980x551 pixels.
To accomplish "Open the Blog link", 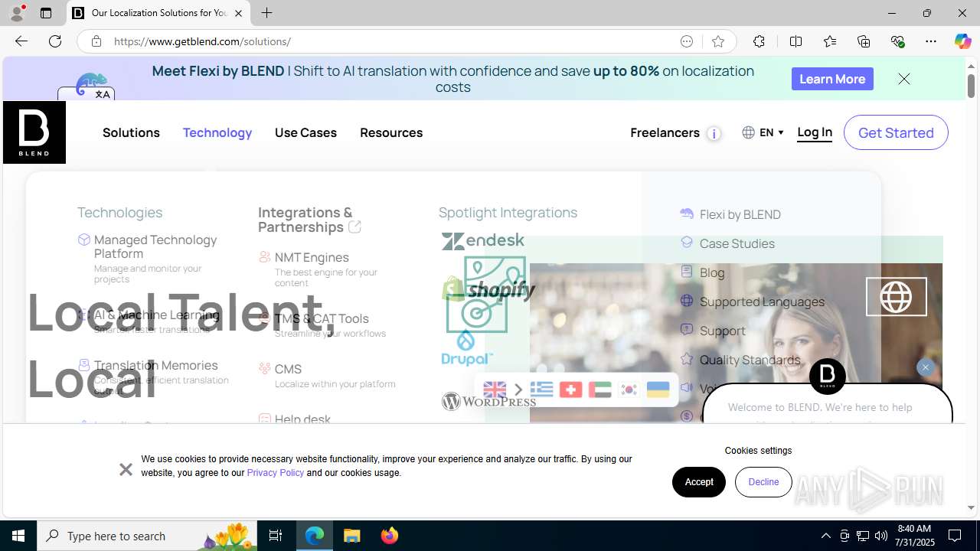I will (x=712, y=272).
